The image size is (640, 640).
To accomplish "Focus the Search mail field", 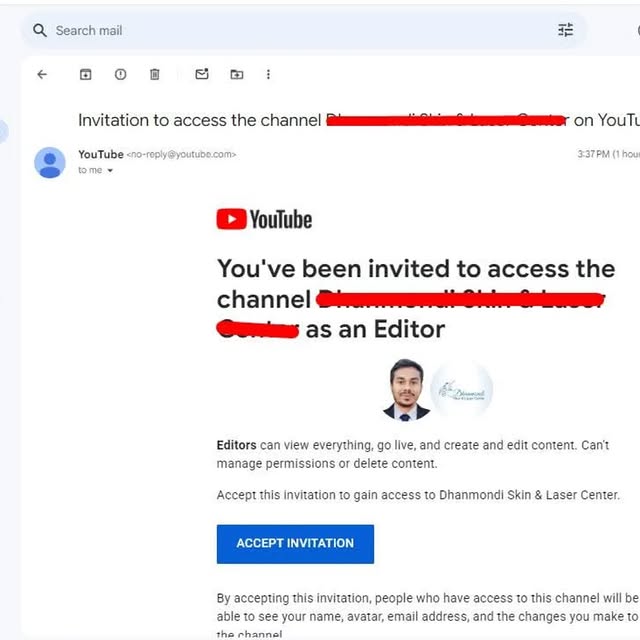I will [x=304, y=31].
